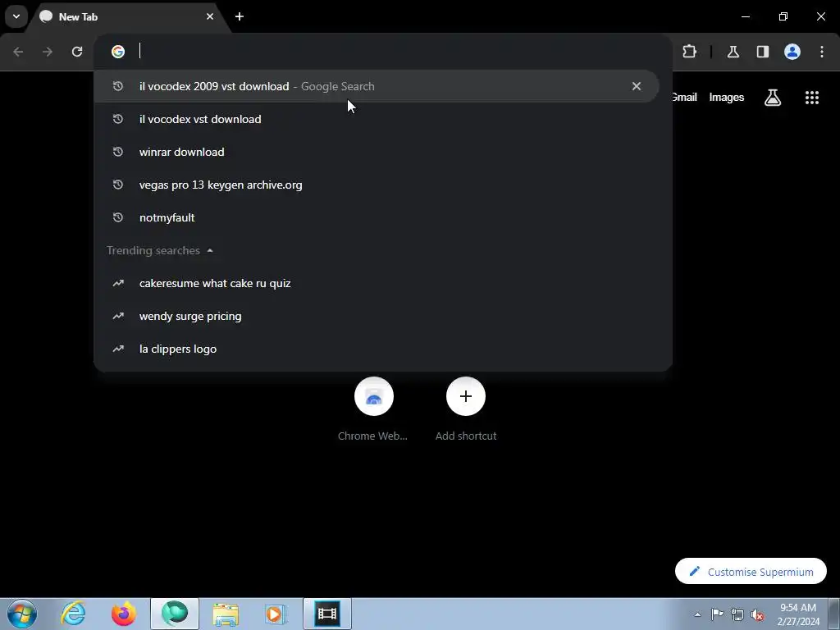The image size is (840, 630).
Task: Click the Add shortcut button
Action: coord(466,410)
